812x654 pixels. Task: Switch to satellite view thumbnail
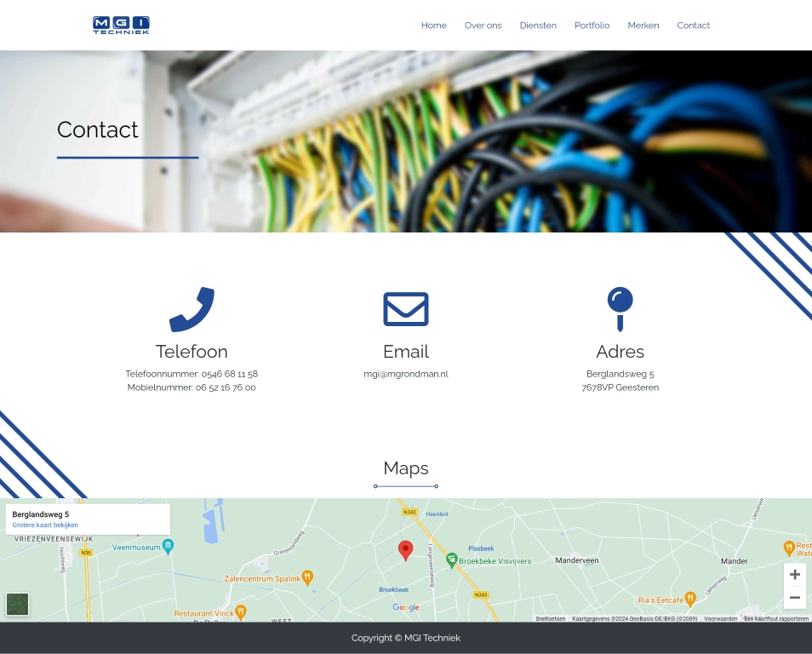click(18, 605)
